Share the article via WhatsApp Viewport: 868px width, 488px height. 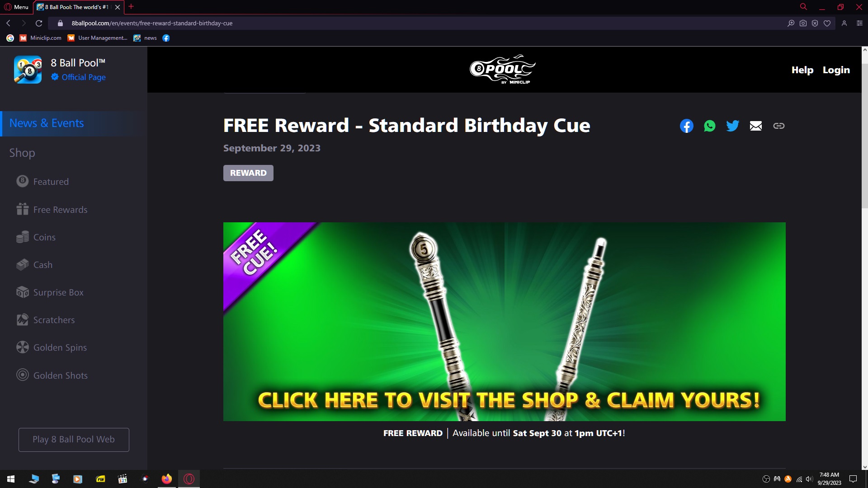(709, 126)
